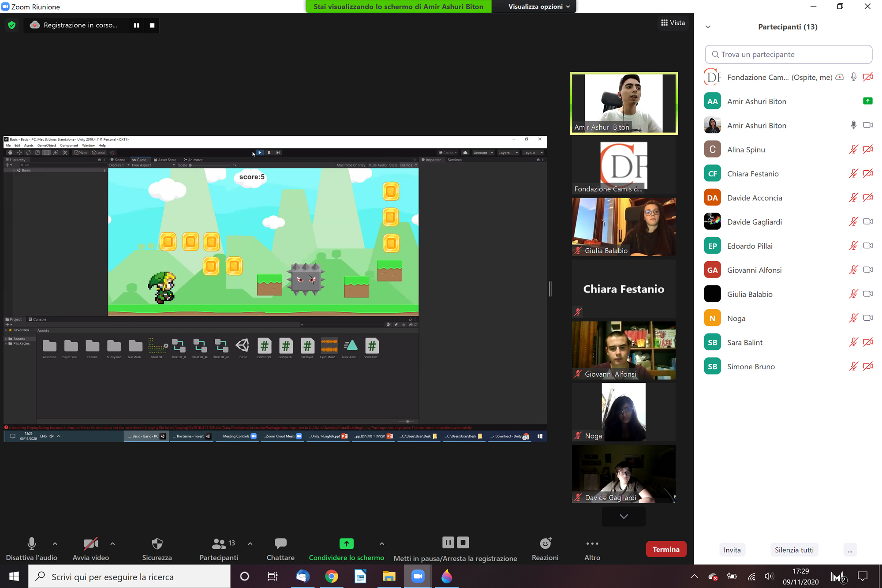Click Noga's video camera icon
882x588 pixels.
point(868,318)
